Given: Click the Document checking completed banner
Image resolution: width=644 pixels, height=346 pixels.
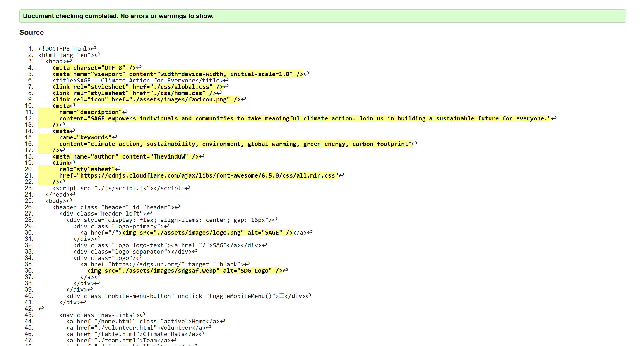Looking at the screenshot, I should [118, 16].
